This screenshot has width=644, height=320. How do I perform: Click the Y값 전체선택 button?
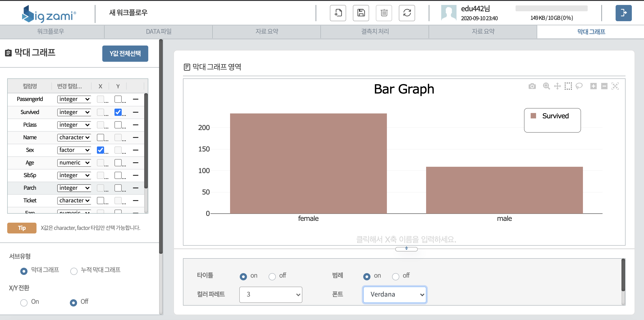(x=125, y=53)
